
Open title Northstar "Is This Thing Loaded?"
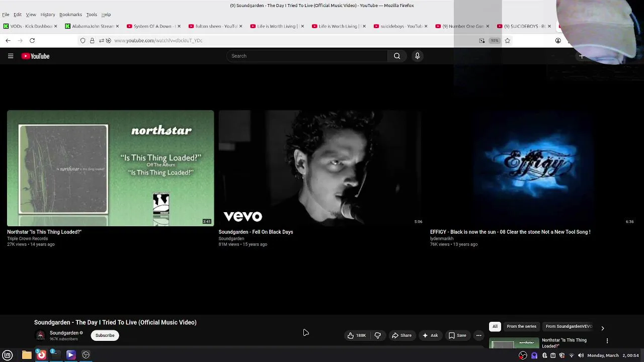coord(44,232)
